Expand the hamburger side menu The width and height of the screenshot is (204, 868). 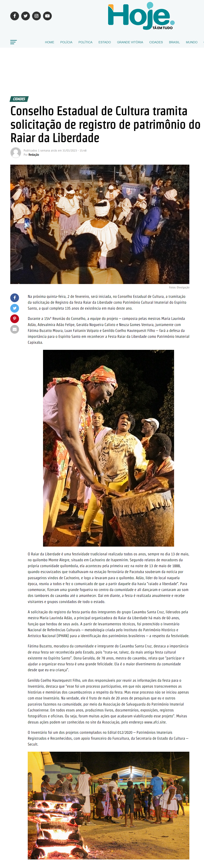point(14,42)
